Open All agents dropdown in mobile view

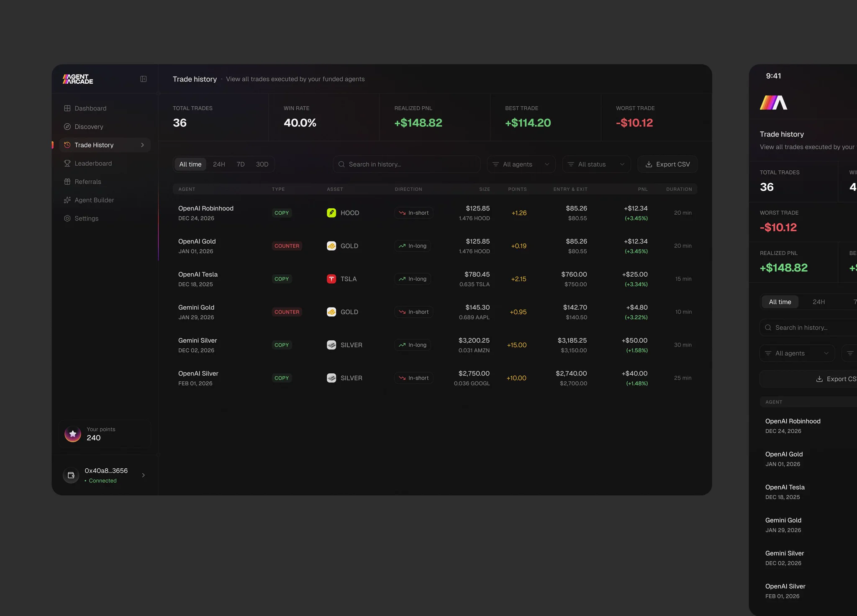pyautogui.click(x=797, y=353)
